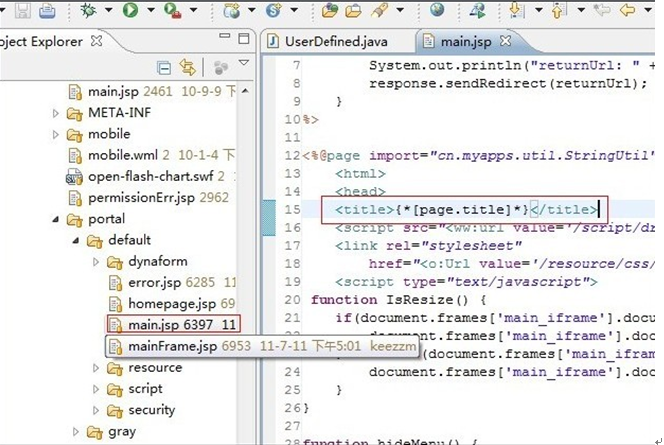
Task: Expand the gray folder
Action: (76, 432)
